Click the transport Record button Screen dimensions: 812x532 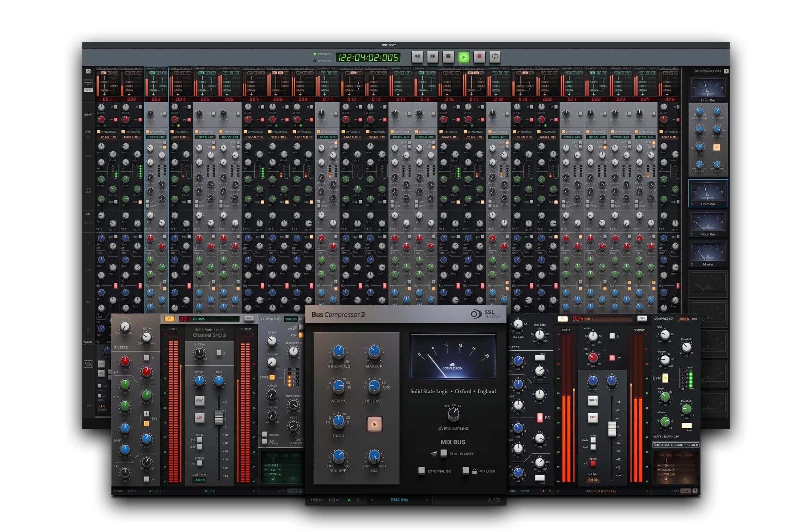click(x=479, y=56)
